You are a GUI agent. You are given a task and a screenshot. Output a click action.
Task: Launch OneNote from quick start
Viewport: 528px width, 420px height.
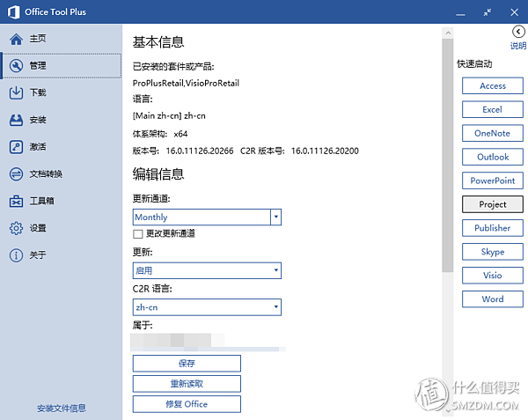tap(493, 133)
